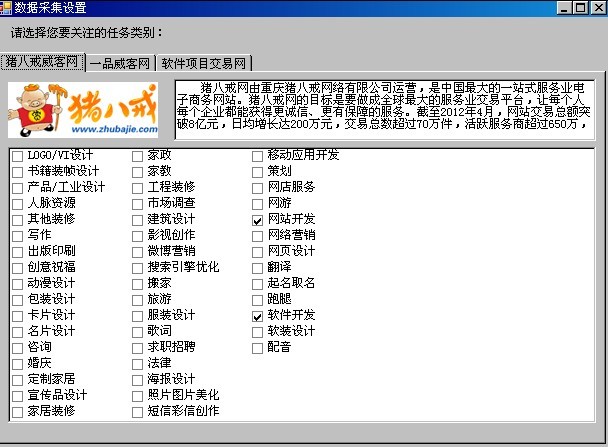Check the 法律 checkbox
The width and height of the screenshot is (608, 447).
pos(137,364)
